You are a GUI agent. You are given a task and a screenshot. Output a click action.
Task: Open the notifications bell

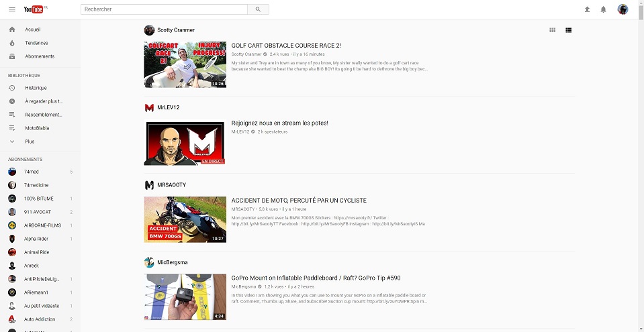pos(603,9)
